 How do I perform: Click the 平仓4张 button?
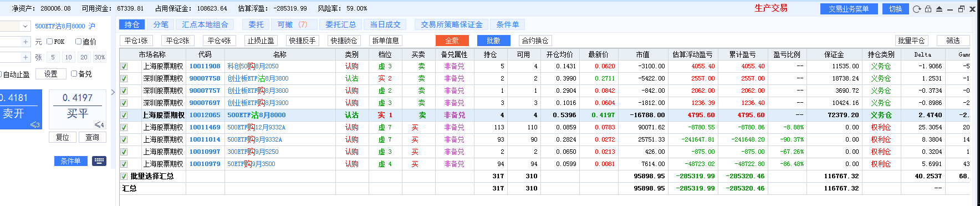[220, 41]
